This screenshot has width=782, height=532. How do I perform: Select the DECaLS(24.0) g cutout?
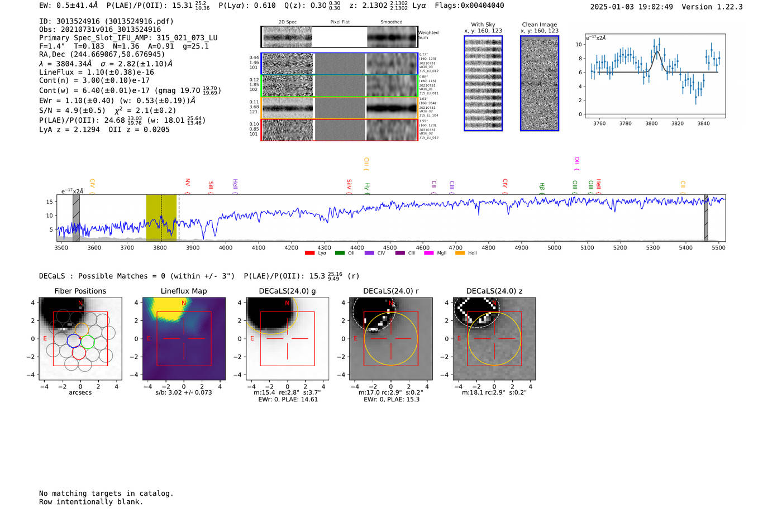point(288,339)
